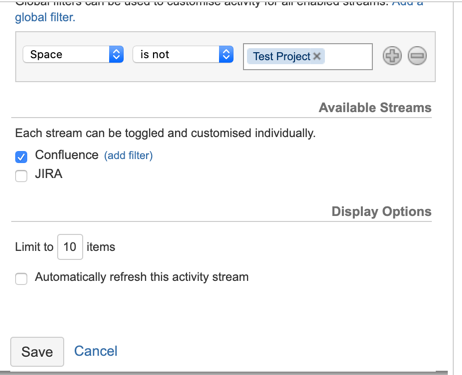462x375 pixels.
Task: Uncheck the Confluence stream checkbox
Action: [x=21, y=156]
